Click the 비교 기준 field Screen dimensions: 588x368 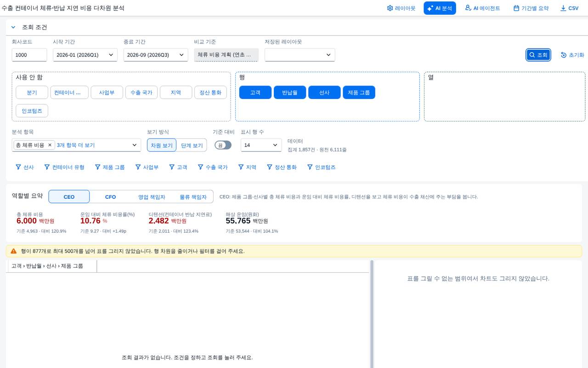click(226, 55)
